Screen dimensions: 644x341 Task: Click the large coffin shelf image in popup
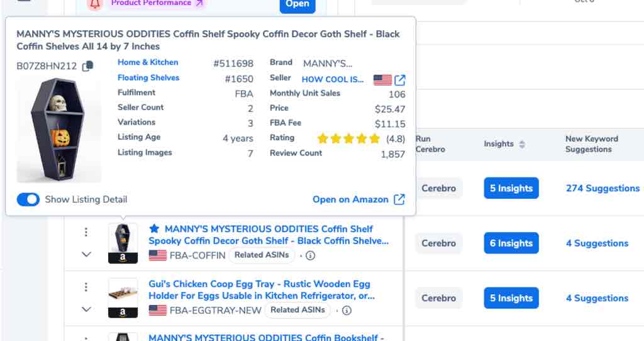click(x=58, y=130)
